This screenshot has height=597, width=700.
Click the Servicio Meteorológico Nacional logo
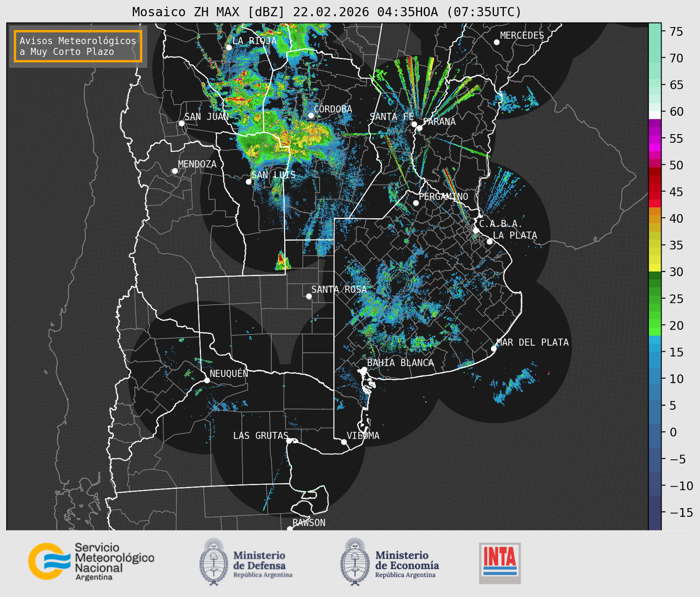point(91,561)
